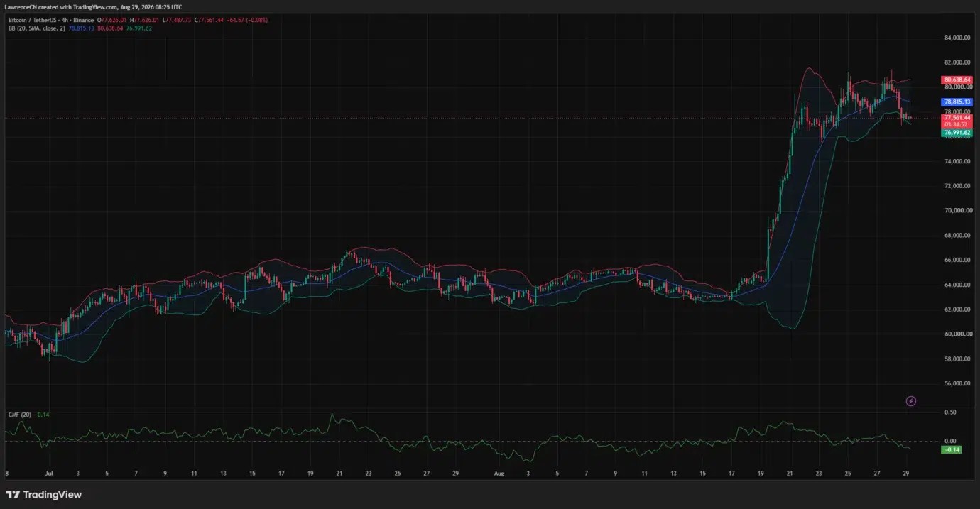Click the 60,000.00 price axis label

click(957, 334)
